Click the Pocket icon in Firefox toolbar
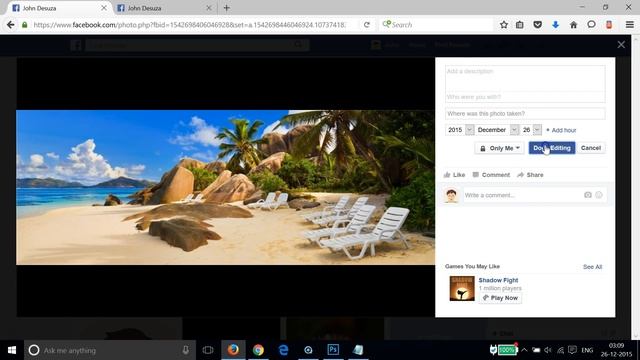This screenshot has width=640, height=360. (x=538, y=25)
